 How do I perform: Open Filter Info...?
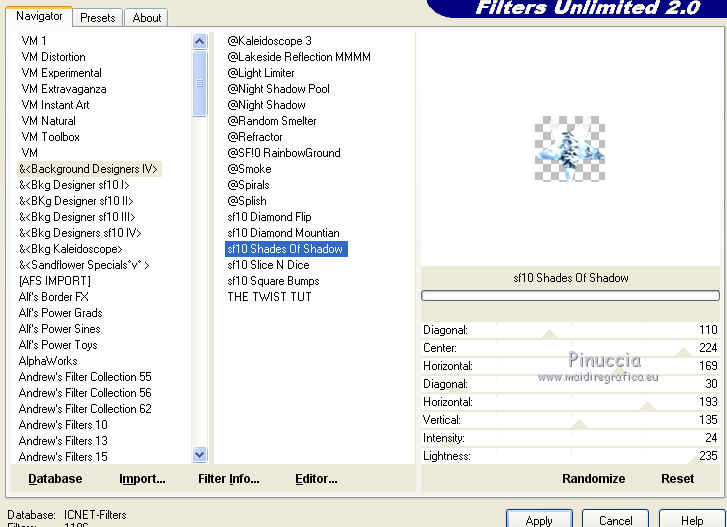(229, 479)
